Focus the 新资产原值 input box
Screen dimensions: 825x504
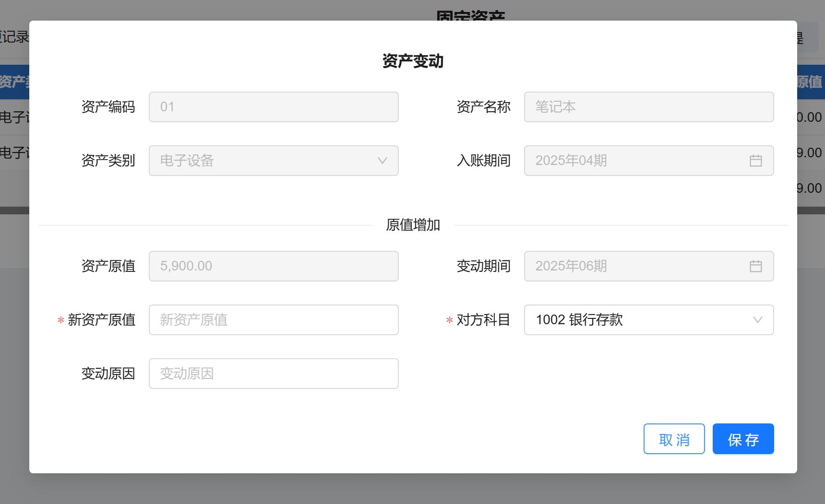tap(273, 320)
